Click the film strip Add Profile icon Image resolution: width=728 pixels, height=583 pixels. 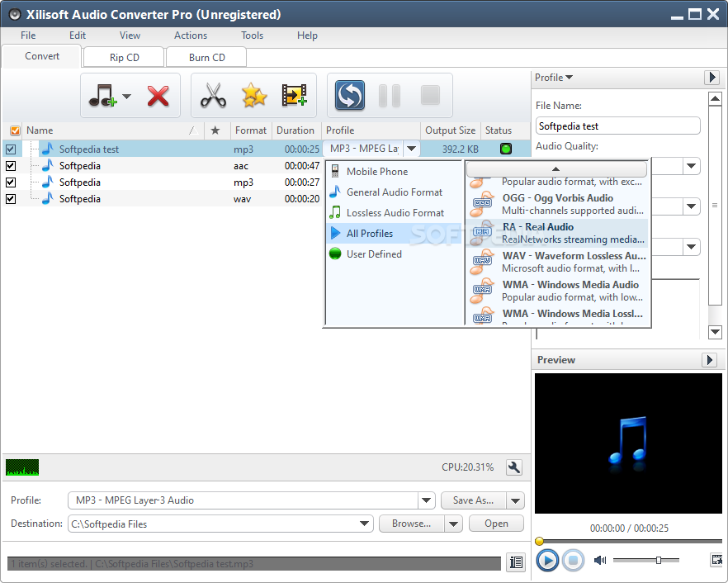click(x=295, y=95)
